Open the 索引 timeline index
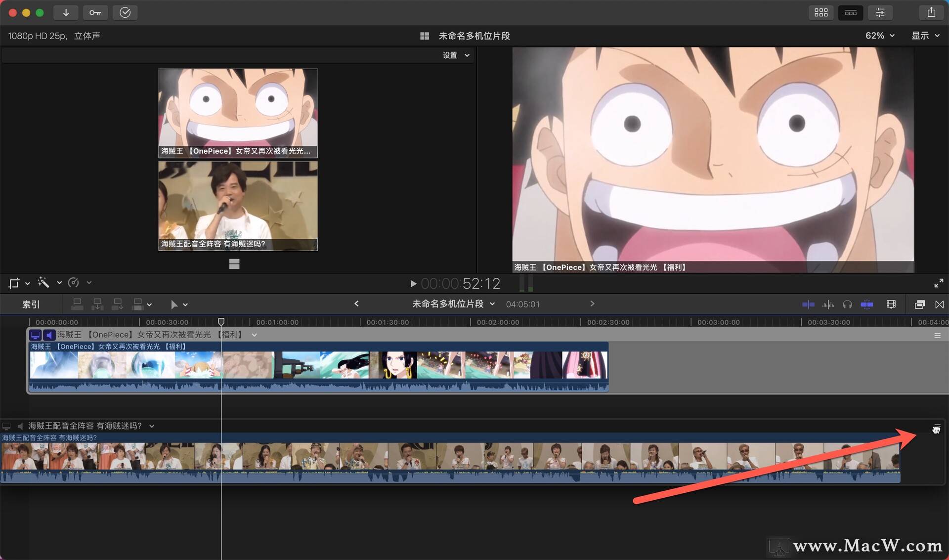Viewport: 949px width, 560px height. pyautogui.click(x=31, y=304)
